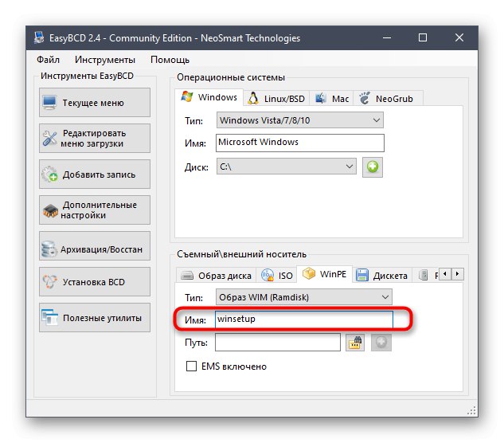Image resolution: width=504 pixels, height=443 pixels.
Task: Click the winsetup name field
Action: 303,320
